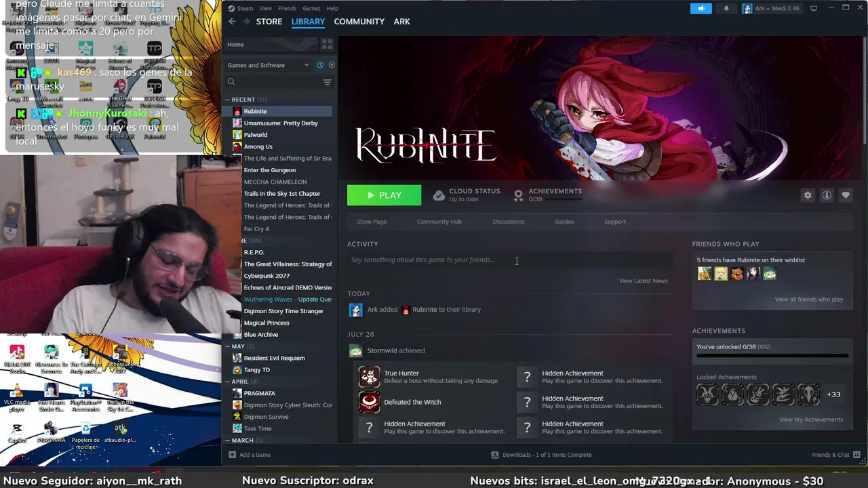
Task: Collapse the MARCH category
Action: pos(228,441)
